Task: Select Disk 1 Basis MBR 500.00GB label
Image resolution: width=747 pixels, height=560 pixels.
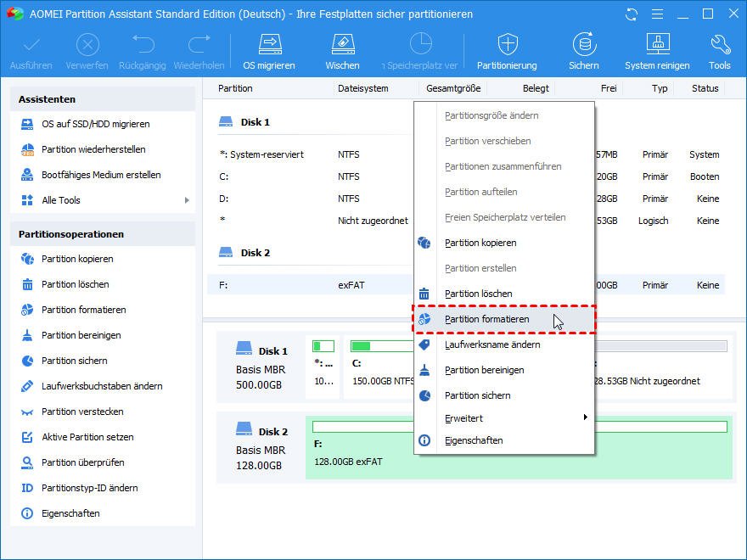Action: point(261,367)
